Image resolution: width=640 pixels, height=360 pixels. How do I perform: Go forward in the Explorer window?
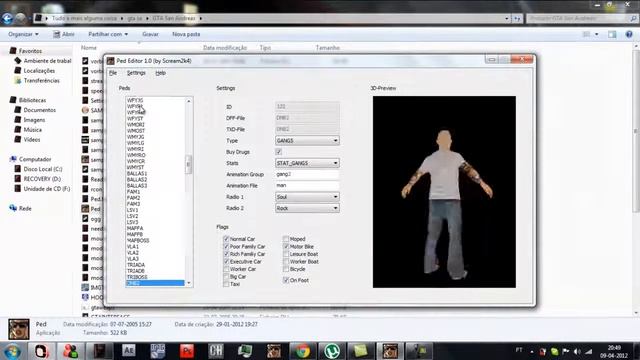[20, 18]
